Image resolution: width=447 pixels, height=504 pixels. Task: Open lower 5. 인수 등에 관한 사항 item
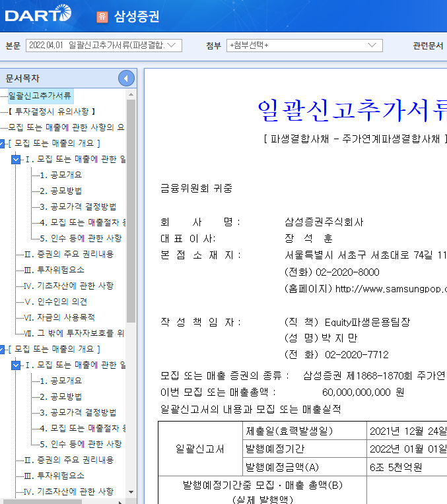[x=81, y=444]
